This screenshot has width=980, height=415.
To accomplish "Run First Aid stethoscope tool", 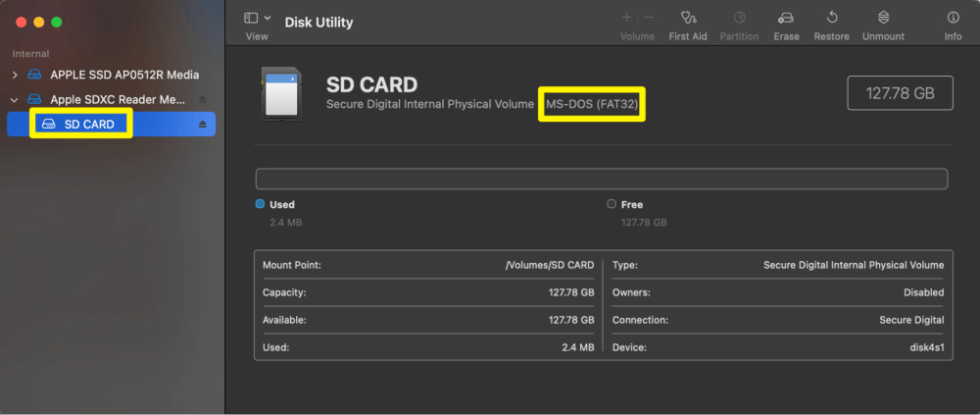I will (x=688, y=18).
